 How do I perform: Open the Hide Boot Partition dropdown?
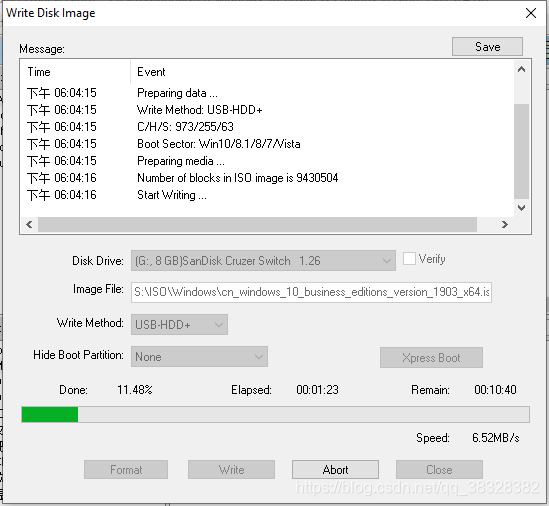click(199, 357)
